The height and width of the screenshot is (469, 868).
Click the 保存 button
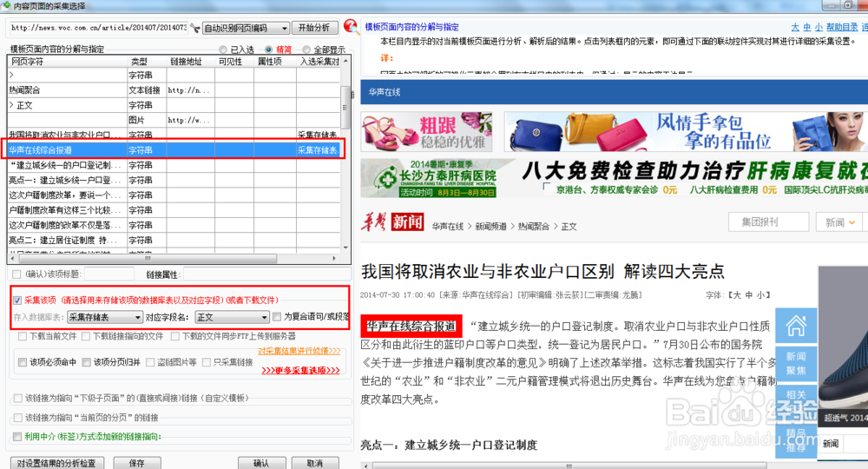pyautogui.click(x=137, y=463)
